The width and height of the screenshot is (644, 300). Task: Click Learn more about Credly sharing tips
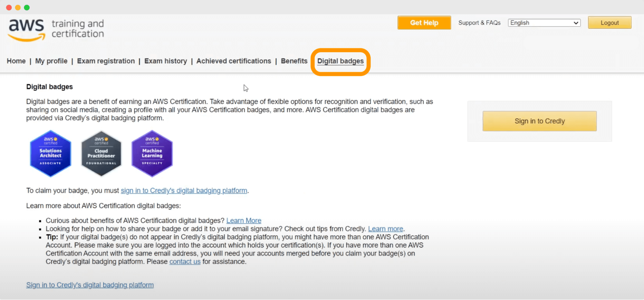click(x=386, y=229)
